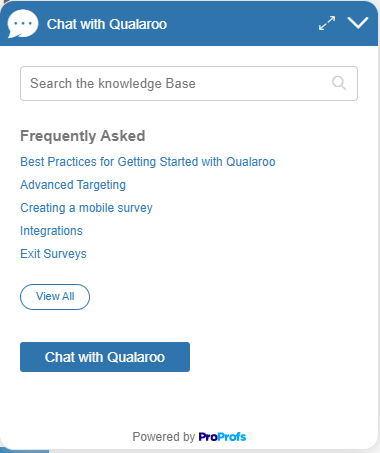
Task: Click the speech bubble chat icon
Action: tap(23, 24)
